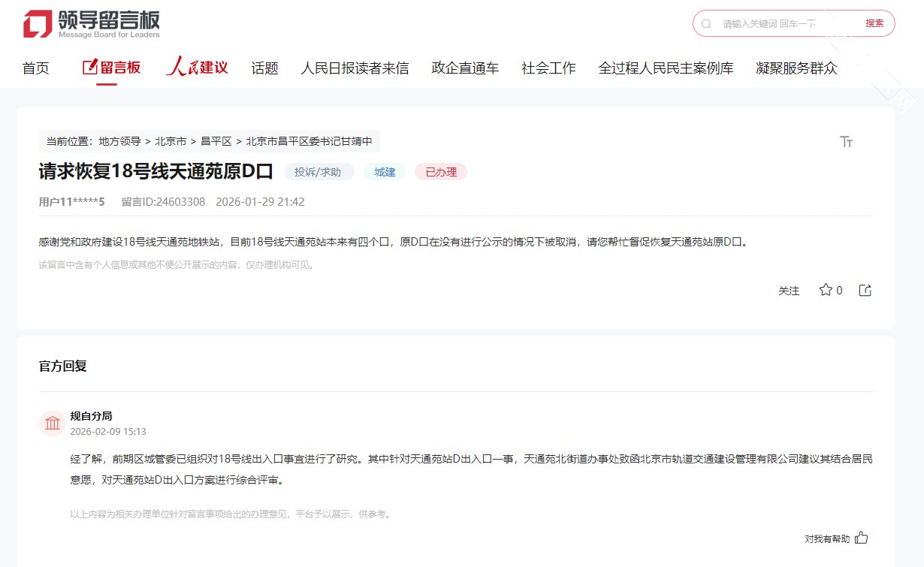Type in the keyword search field
This screenshot has width=924, height=567.
point(781,24)
